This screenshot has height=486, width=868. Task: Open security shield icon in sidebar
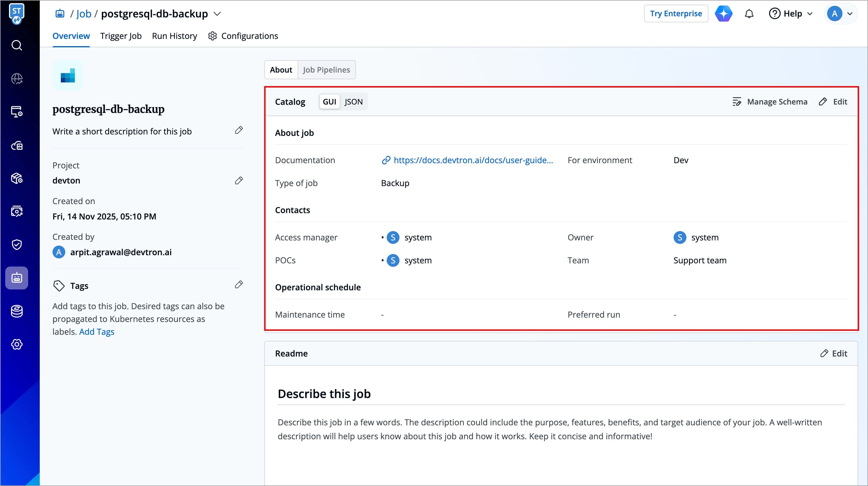(17, 244)
